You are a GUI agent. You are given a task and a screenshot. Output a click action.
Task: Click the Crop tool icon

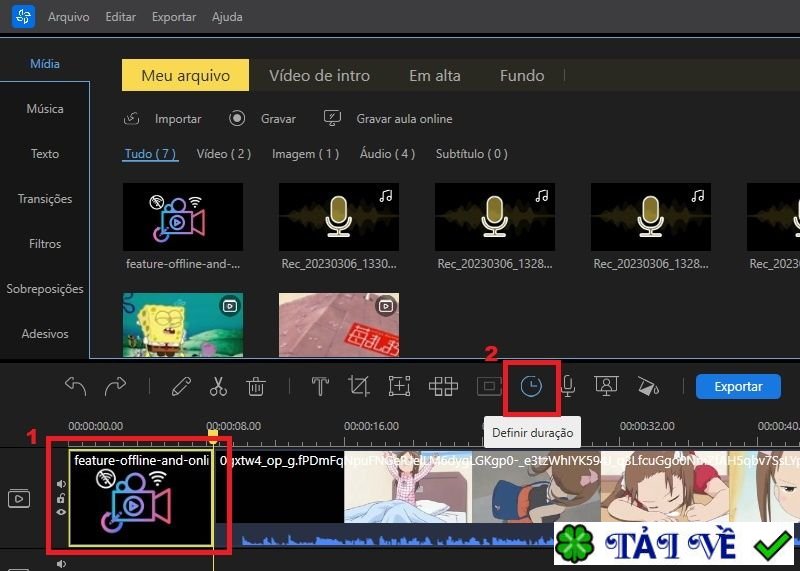tap(359, 386)
